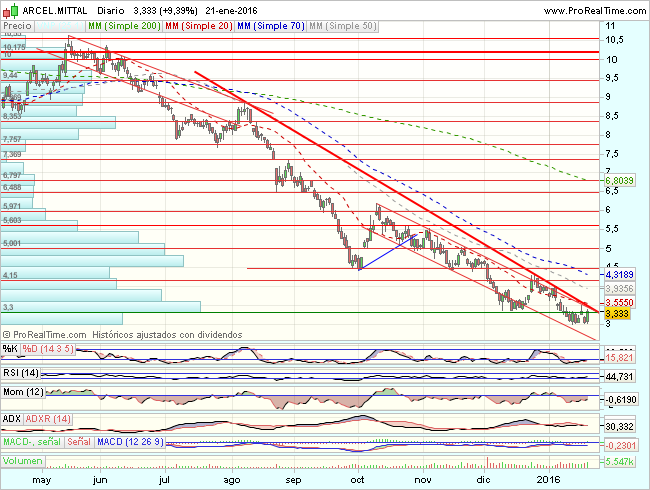Click the 6,488 volume profile level label

(x=12, y=187)
